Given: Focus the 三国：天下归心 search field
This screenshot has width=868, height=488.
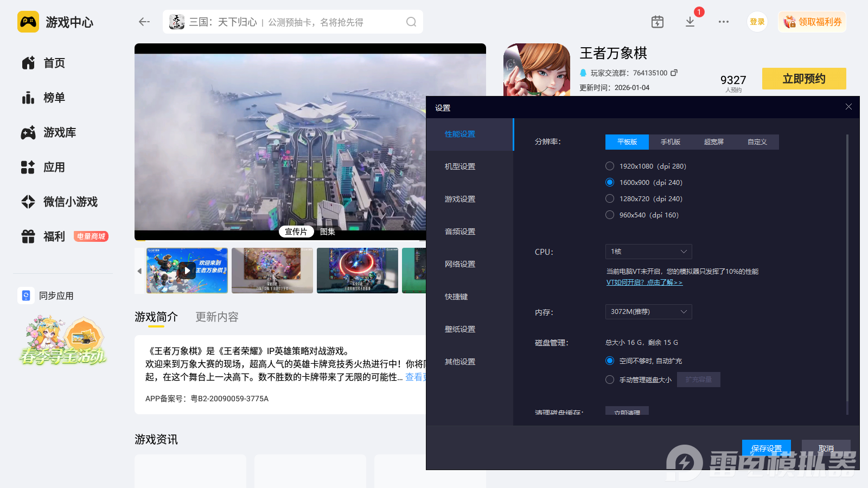Looking at the screenshot, I should 293,22.
